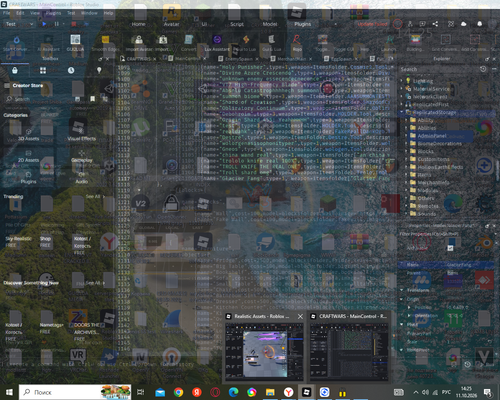Image resolution: width=500 pixels, height=400 pixels.
Task: Click the Explorer filter history icon
Action: [x=483, y=69]
